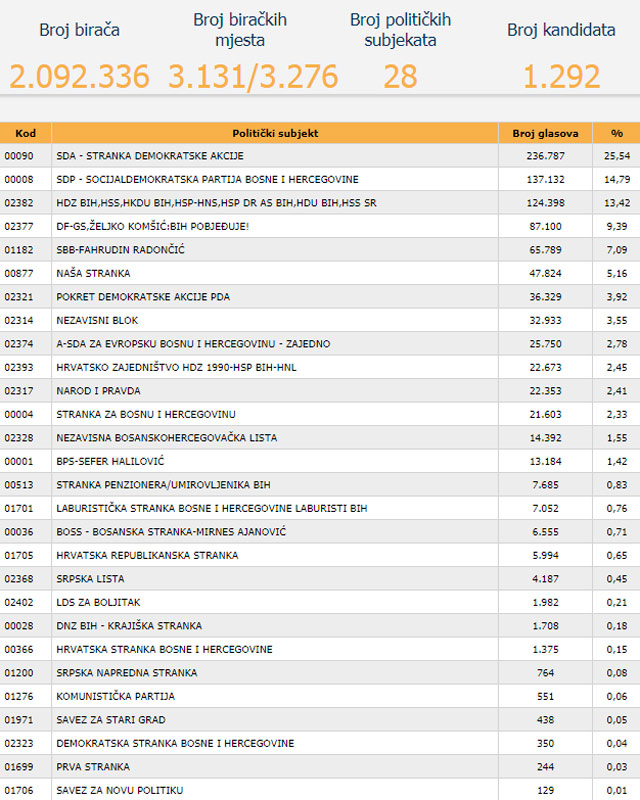
Task: Click BPS-Sefer Halilović party name
Action: 110,461
